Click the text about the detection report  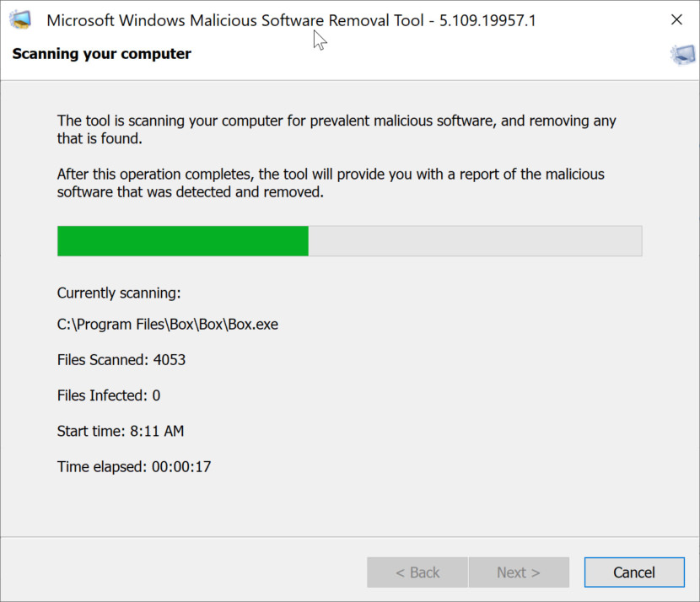[x=329, y=182]
